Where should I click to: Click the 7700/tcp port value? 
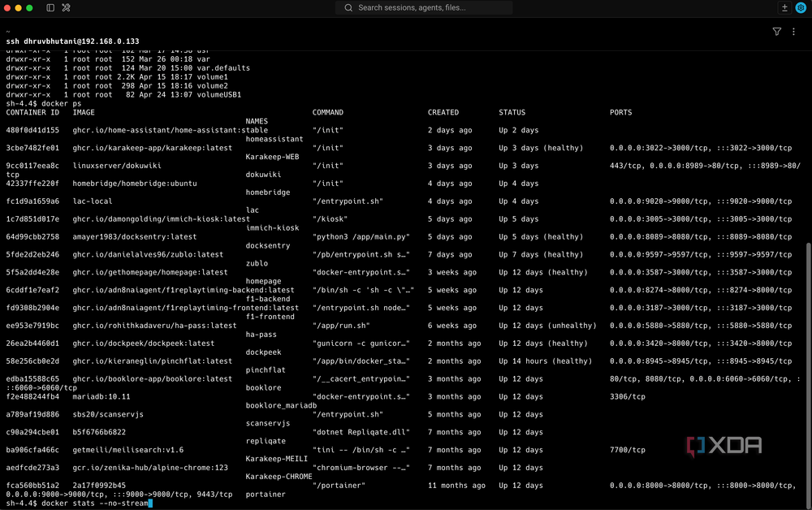pyautogui.click(x=628, y=450)
